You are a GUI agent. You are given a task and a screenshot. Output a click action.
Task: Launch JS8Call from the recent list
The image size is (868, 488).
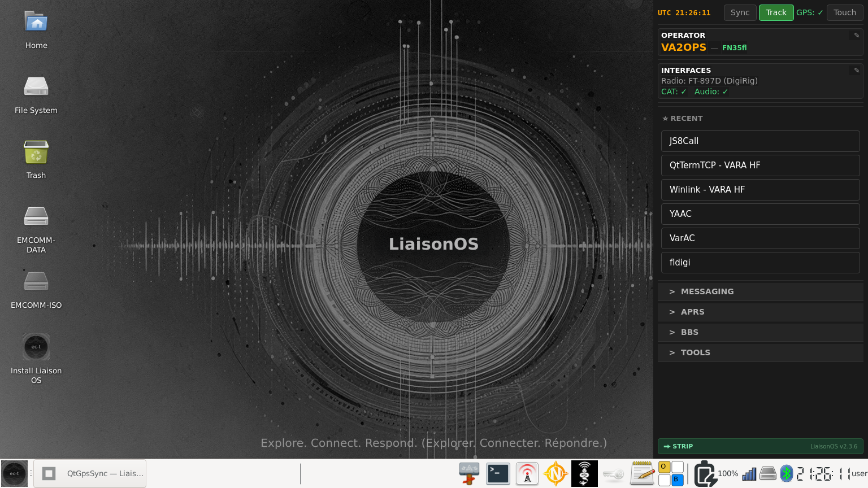coord(761,141)
